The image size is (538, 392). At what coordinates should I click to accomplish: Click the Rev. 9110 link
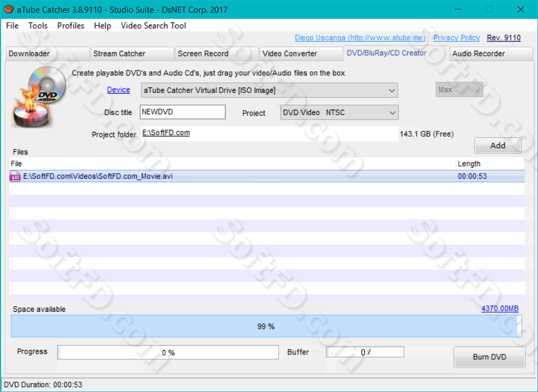point(504,38)
